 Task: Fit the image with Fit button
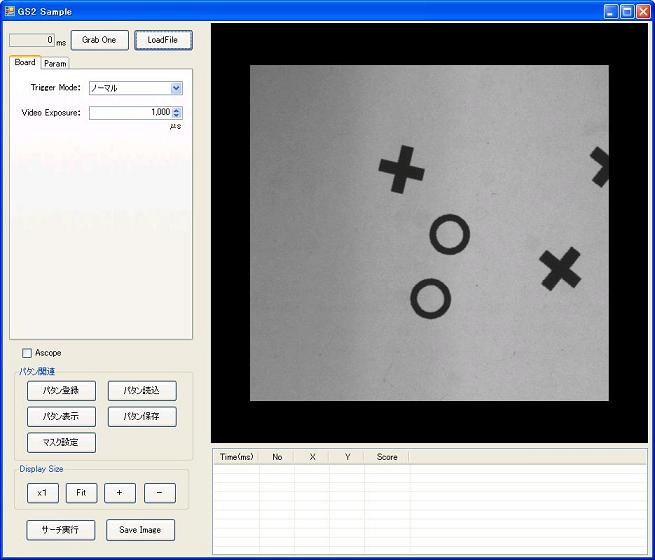point(81,493)
